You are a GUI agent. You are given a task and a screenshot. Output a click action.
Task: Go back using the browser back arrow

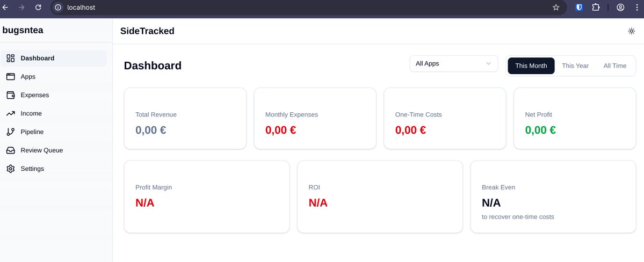click(x=5, y=8)
